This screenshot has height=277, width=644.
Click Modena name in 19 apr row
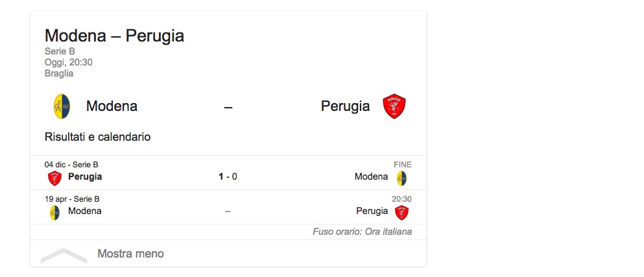pos(84,211)
